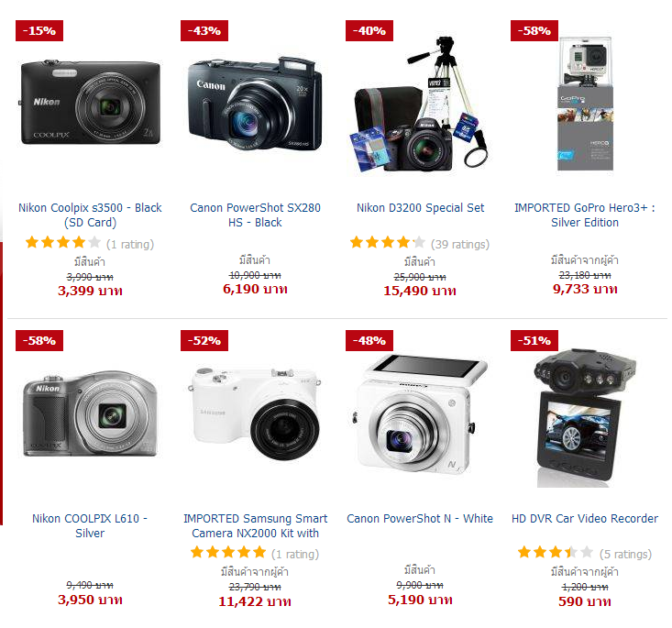Open the Nikon Coolpix s3500 product image

coord(90,103)
